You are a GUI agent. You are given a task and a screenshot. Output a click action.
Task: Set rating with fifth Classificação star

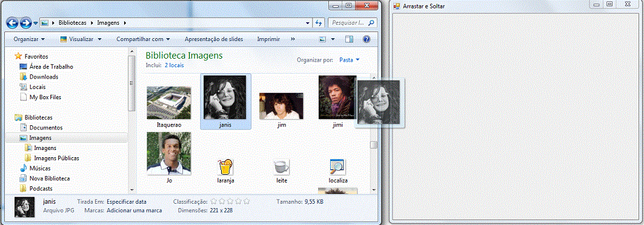[x=247, y=201]
